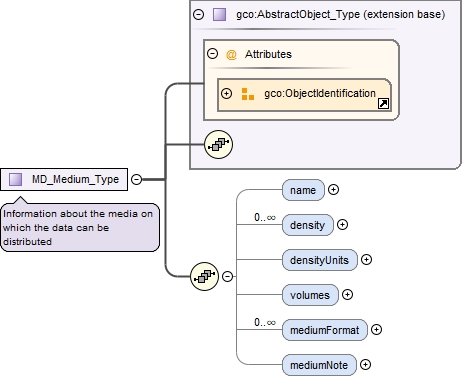Expand the name element
The width and height of the screenshot is (463, 381).
[x=333, y=190]
